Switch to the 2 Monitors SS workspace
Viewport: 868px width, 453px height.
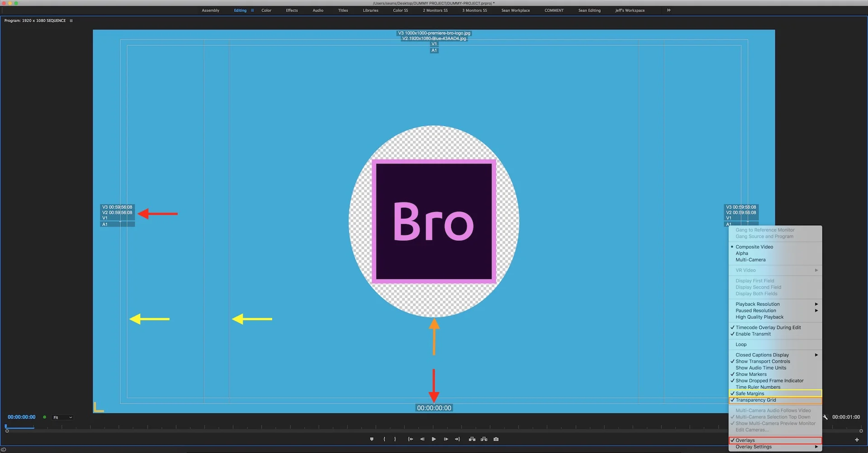(435, 10)
